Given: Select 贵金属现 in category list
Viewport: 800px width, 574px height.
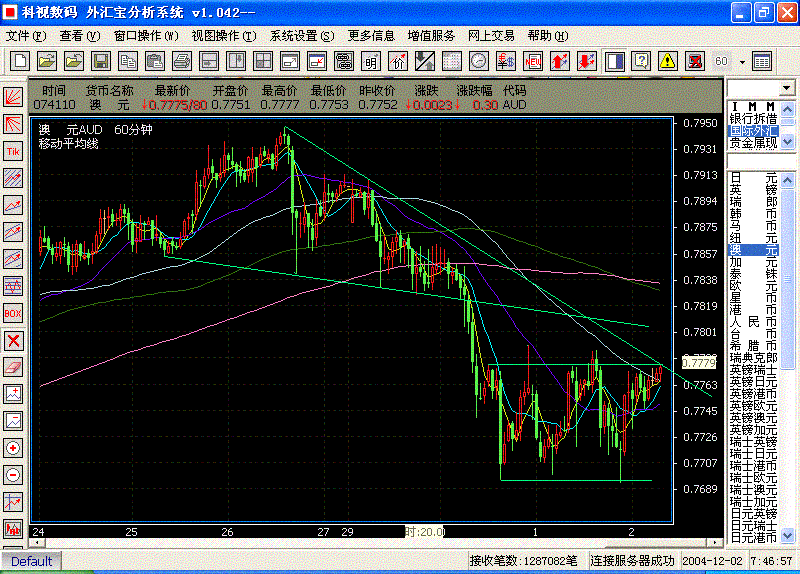Looking at the screenshot, I should (x=754, y=143).
